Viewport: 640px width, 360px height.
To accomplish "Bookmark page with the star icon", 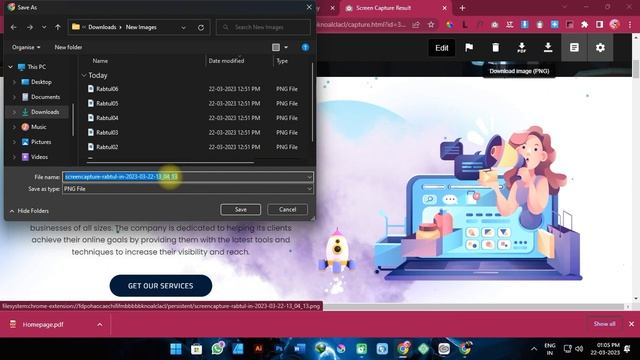I will (x=431, y=25).
